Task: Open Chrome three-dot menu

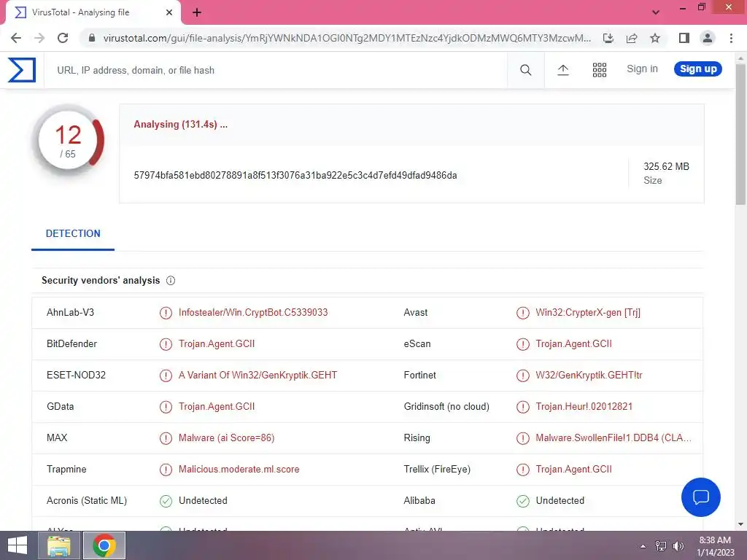Action: (x=731, y=38)
